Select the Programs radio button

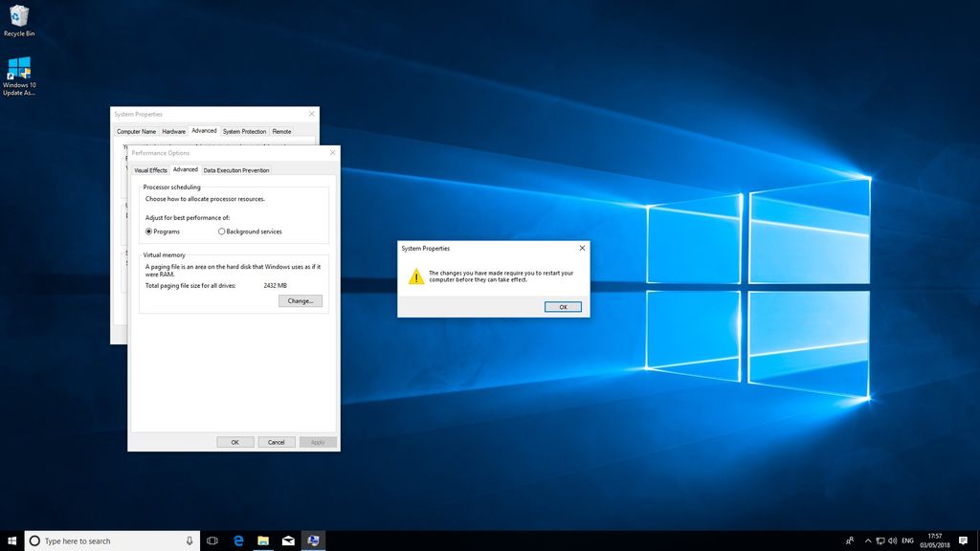tap(150, 231)
